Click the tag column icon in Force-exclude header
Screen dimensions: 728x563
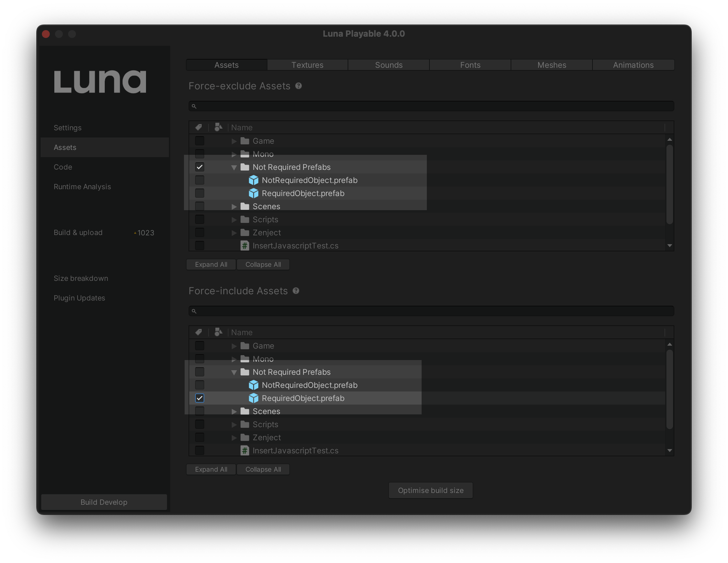pyautogui.click(x=199, y=127)
